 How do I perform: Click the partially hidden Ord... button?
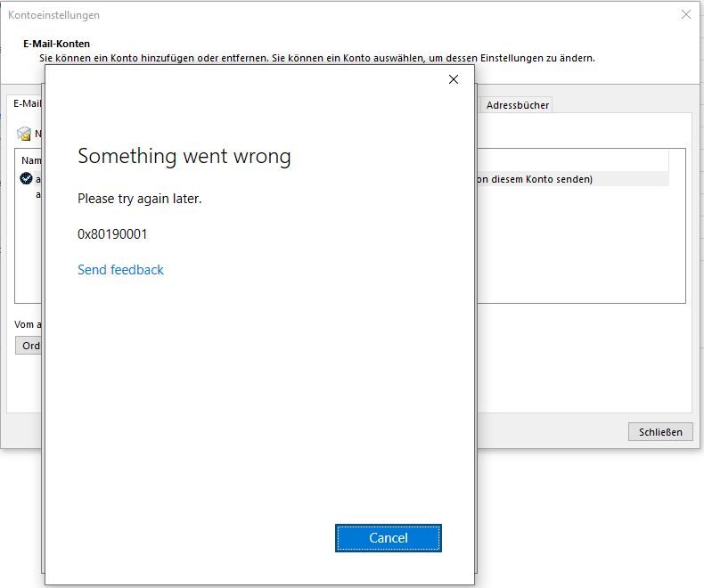coord(29,346)
